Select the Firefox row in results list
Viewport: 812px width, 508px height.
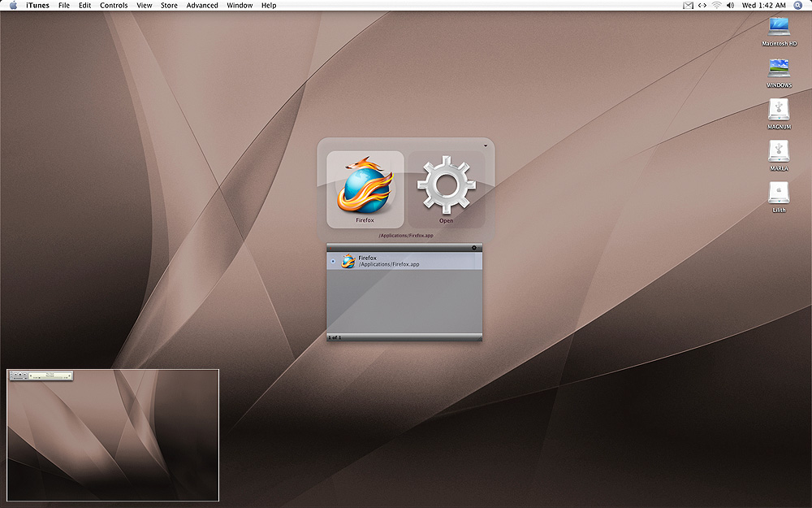pos(404,261)
